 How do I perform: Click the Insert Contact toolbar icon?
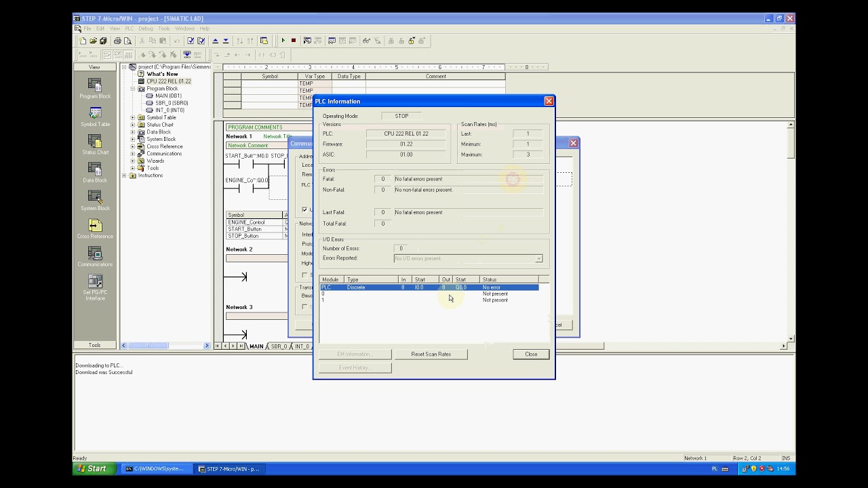262,55
